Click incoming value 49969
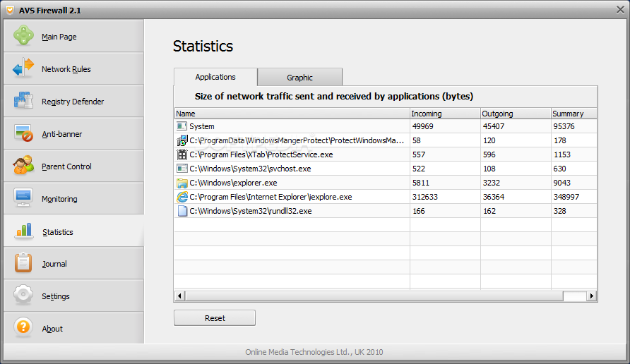Viewport: 630px width, 364px height. (422, 126)
